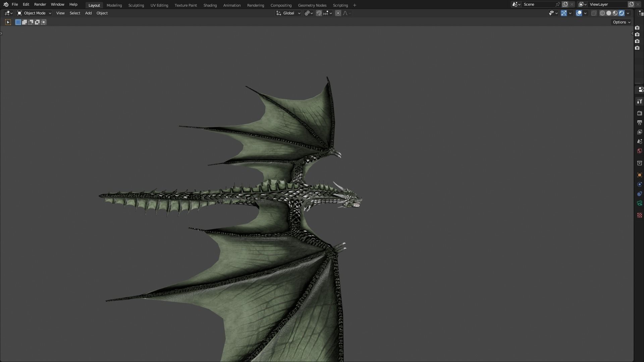Image resolution: width=644 pixels, height=362 pixels.
Task: Delete the current Scene
Action: [572, 4]
